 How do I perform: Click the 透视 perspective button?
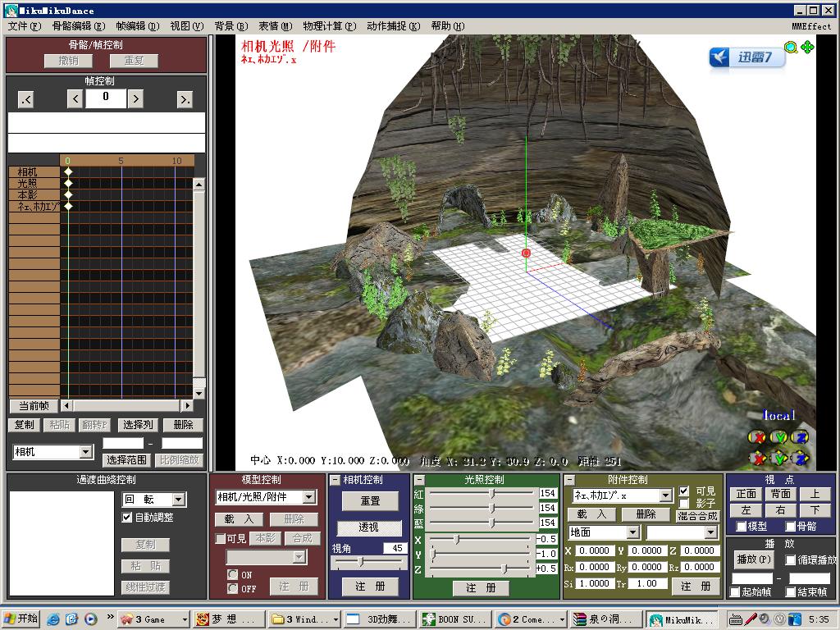coord(369,527)
